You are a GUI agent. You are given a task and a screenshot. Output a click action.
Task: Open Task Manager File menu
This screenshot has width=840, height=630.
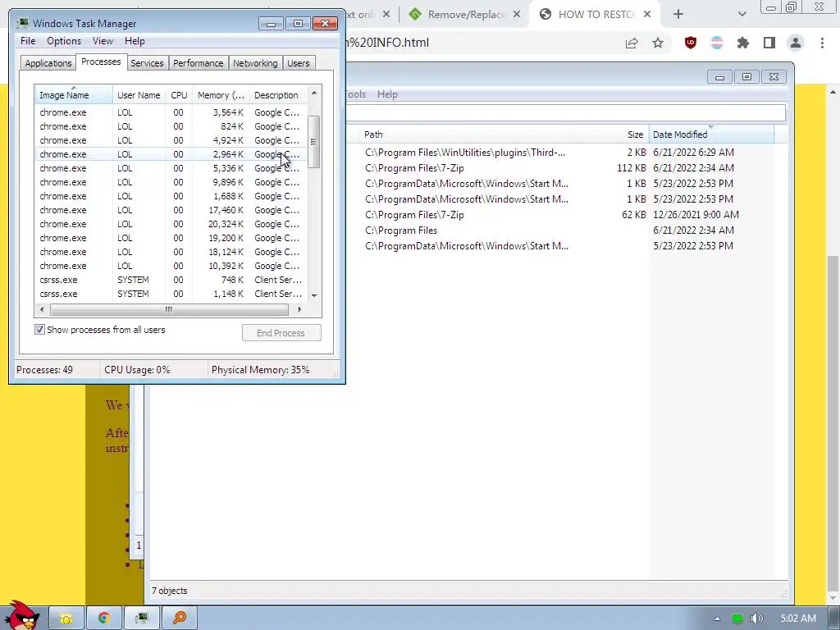pyautogui.click(x=28, y=41)
